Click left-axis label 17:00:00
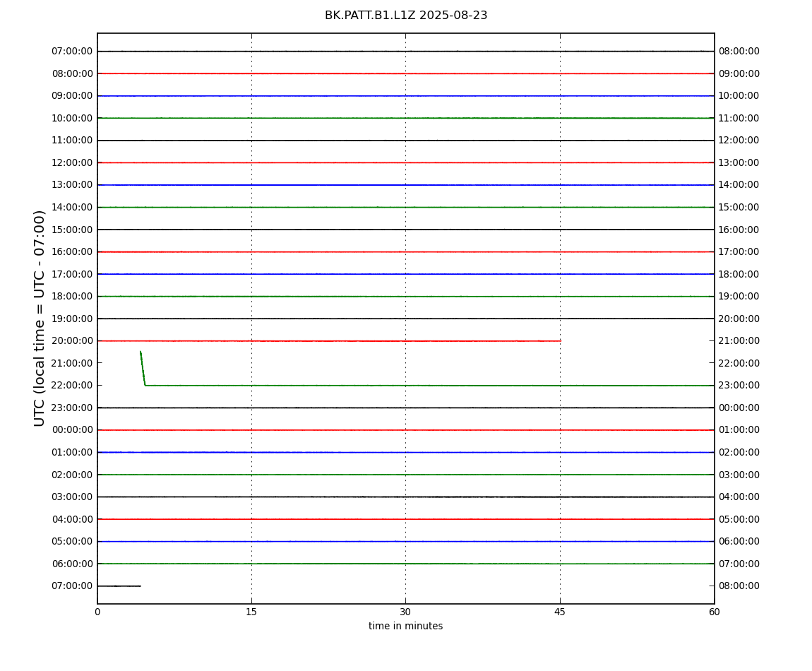Screen dimensions: 812x671 (72, 274)
